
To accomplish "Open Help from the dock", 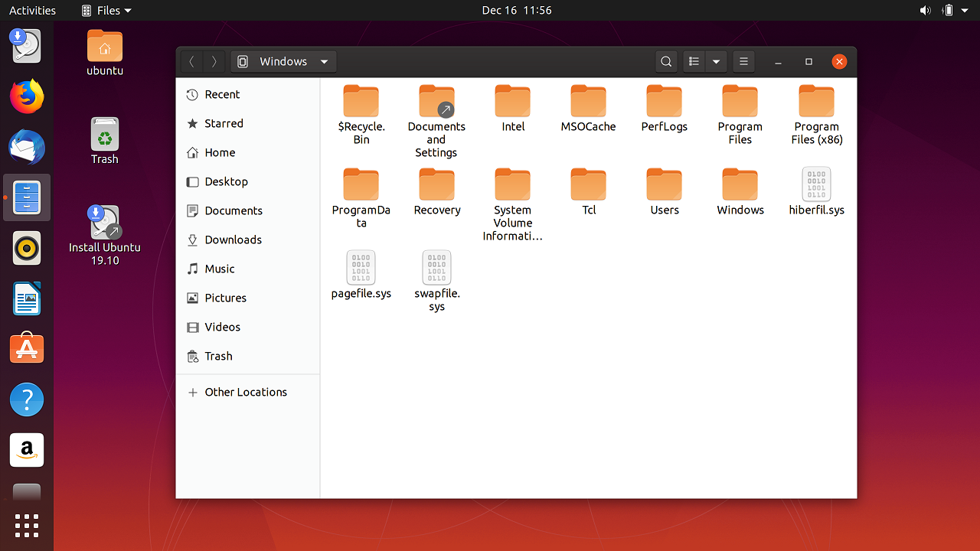I will click(27, 399).
